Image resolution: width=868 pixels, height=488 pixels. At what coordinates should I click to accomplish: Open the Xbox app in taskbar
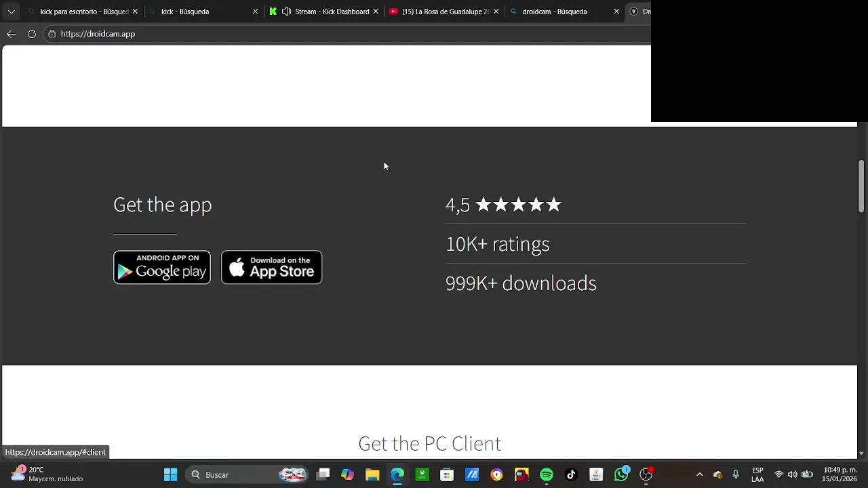[422, 474]
